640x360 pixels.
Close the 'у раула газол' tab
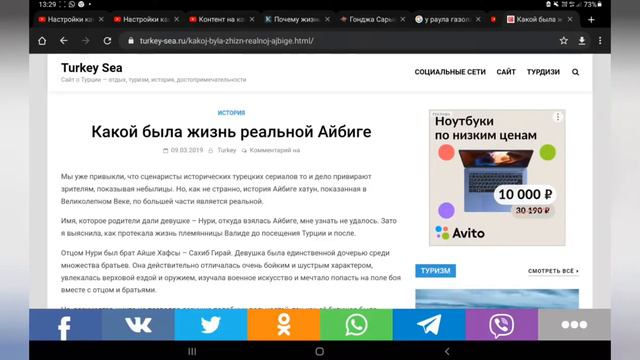coord(478,20)
